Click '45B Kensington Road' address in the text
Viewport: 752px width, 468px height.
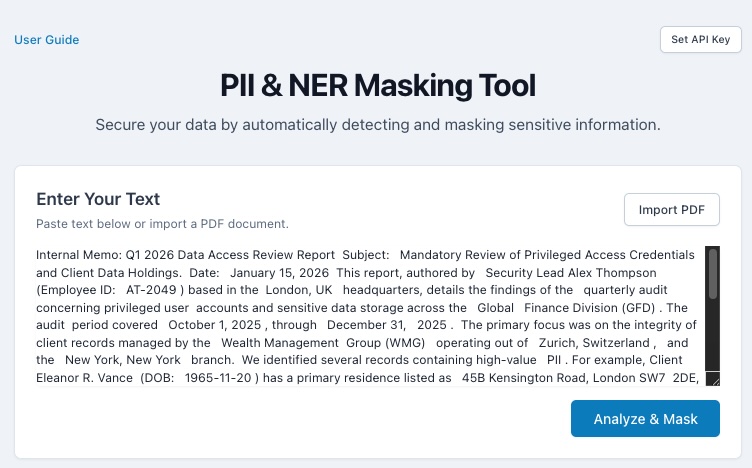(526, 378)
